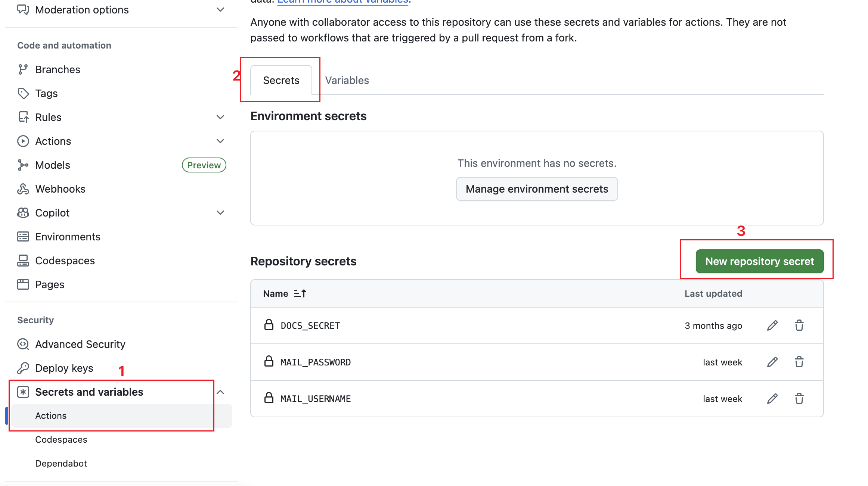Screen dimensions: 868x486
Task: Select the Tags icon
Action: (x=23, y=93)
